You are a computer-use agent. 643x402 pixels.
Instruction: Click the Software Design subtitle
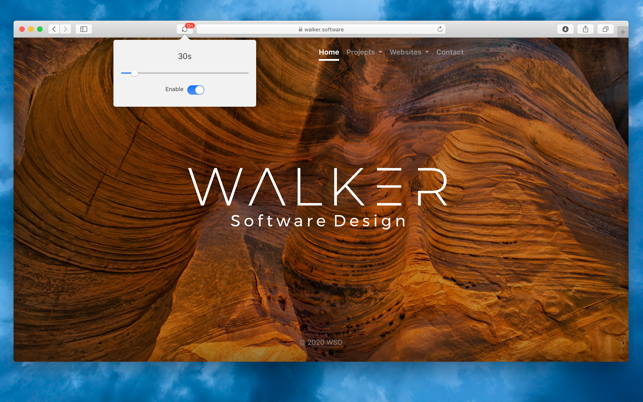pos(318,221)
